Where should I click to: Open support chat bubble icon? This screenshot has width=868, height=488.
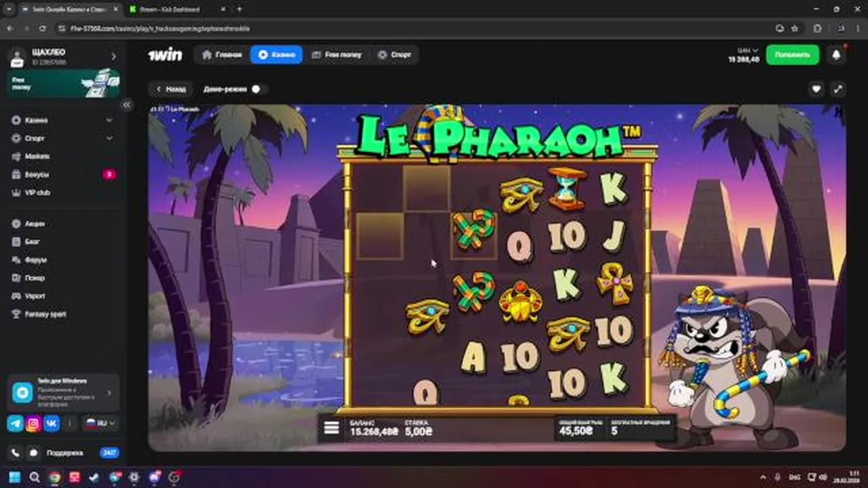click(33, 453)
